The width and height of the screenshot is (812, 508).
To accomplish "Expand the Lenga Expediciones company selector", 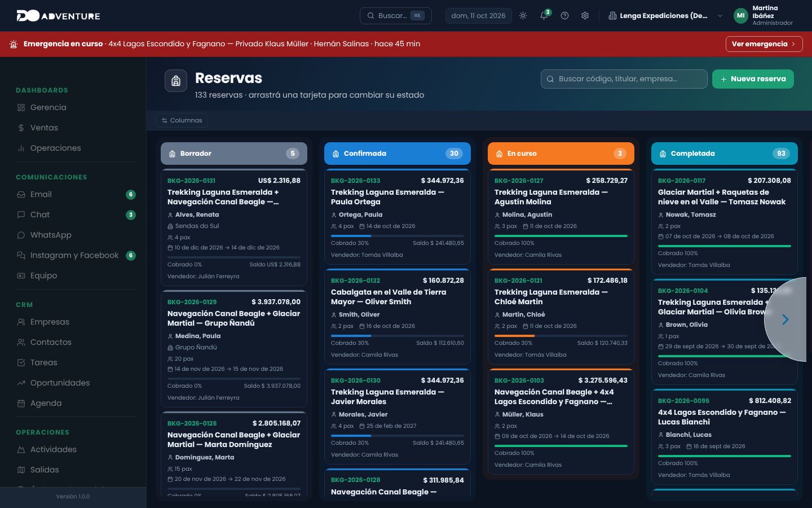I will coord(665,16).
